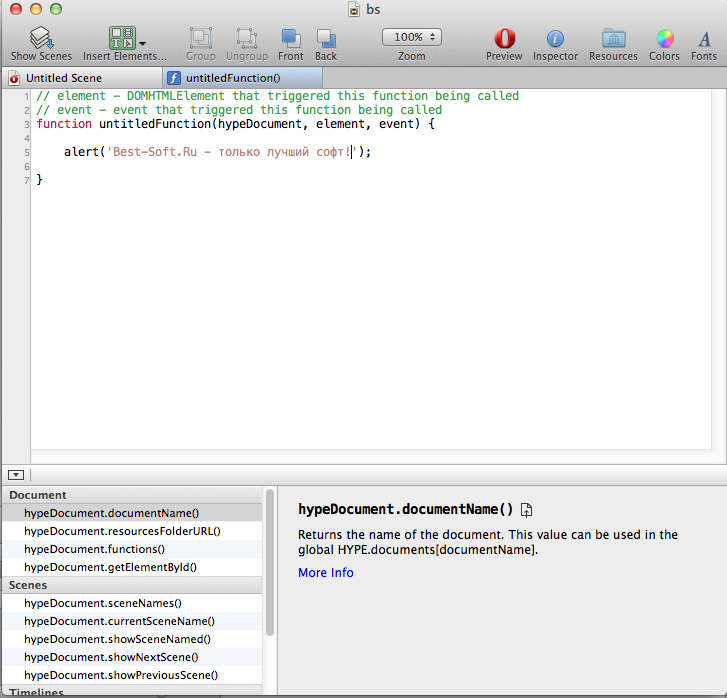The height and width of the screenshot is (698, 727).
Task: Collapse the function reference panel
Action: tap(16, 475)
